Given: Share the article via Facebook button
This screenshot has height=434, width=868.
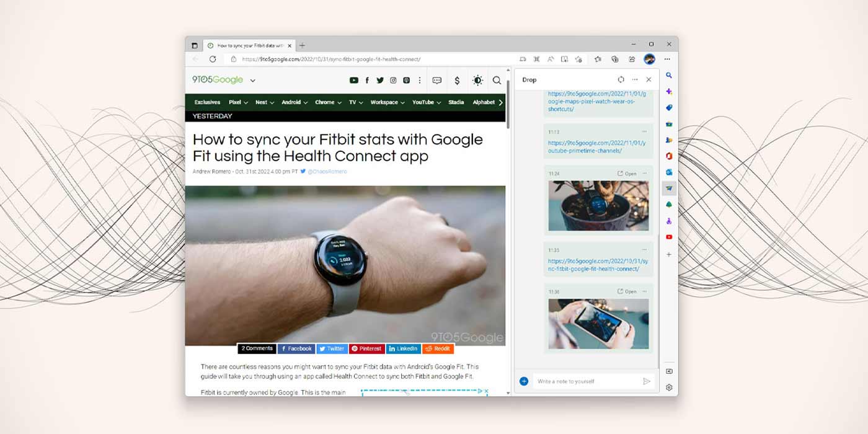Looking at the screenshot, I should [x=296, y=348].
